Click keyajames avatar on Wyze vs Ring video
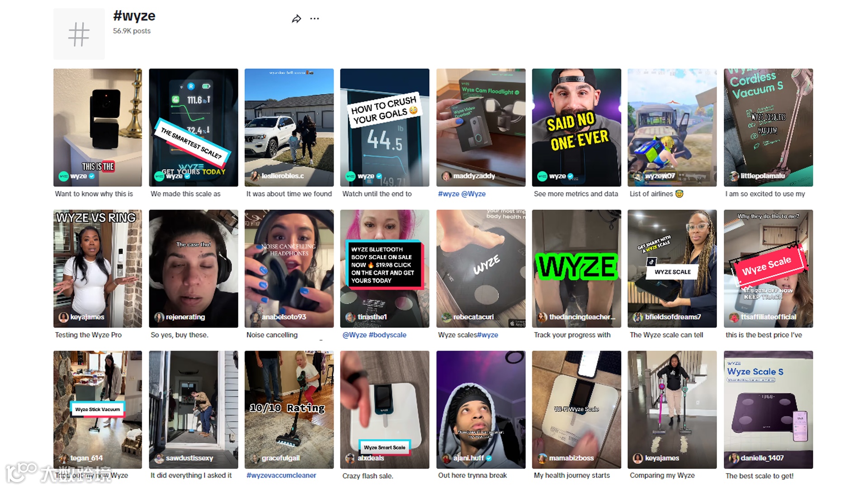This screenshot has width=868, height=488. (x=63, y=317)
